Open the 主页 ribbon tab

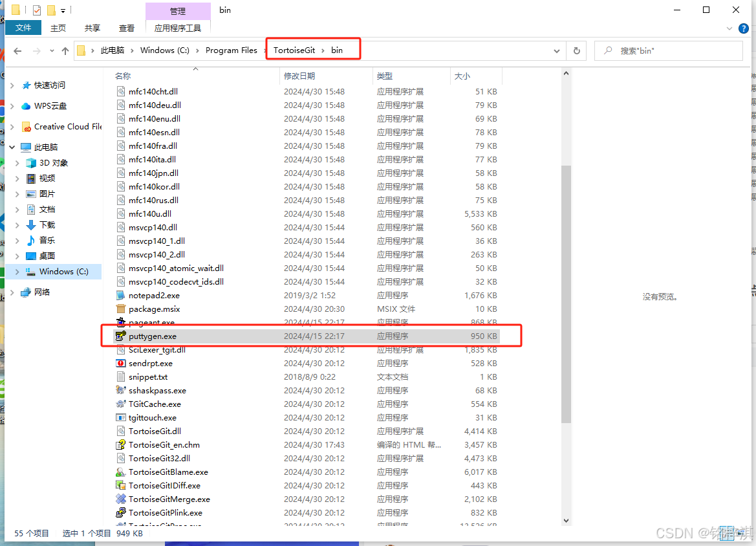[x=58, y=28]
